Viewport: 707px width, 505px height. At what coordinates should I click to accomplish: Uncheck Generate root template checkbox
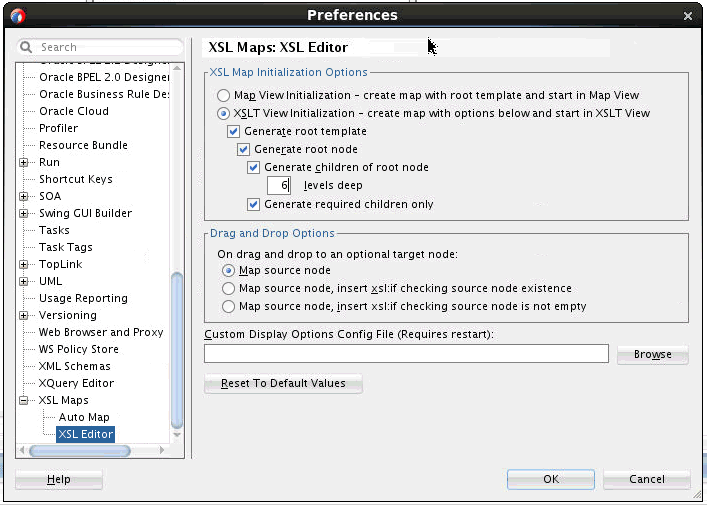(233, 131)
